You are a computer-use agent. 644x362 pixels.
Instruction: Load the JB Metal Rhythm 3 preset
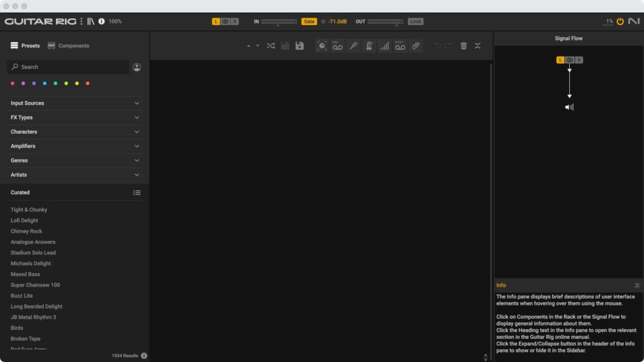tap(33, 317)
